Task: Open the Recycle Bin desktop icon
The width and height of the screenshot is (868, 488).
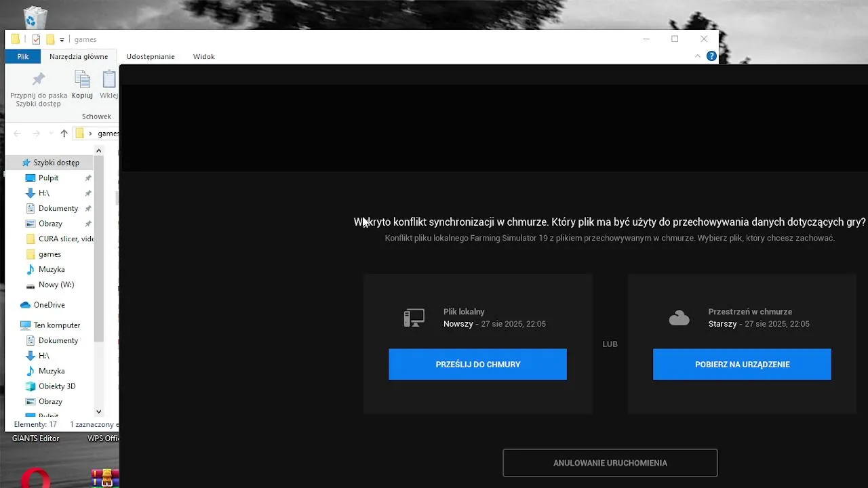Action: click(x=35, y=17)
